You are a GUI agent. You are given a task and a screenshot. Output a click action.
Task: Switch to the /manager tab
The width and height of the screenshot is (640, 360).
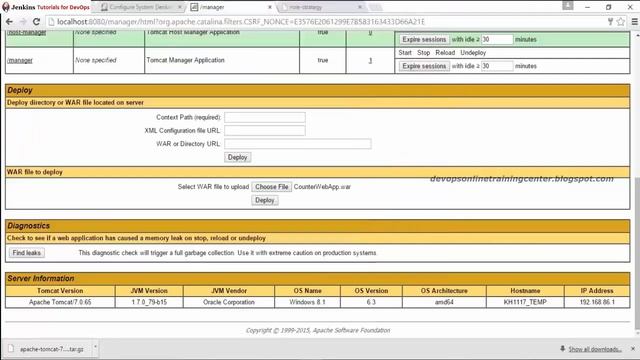(231, 7)
